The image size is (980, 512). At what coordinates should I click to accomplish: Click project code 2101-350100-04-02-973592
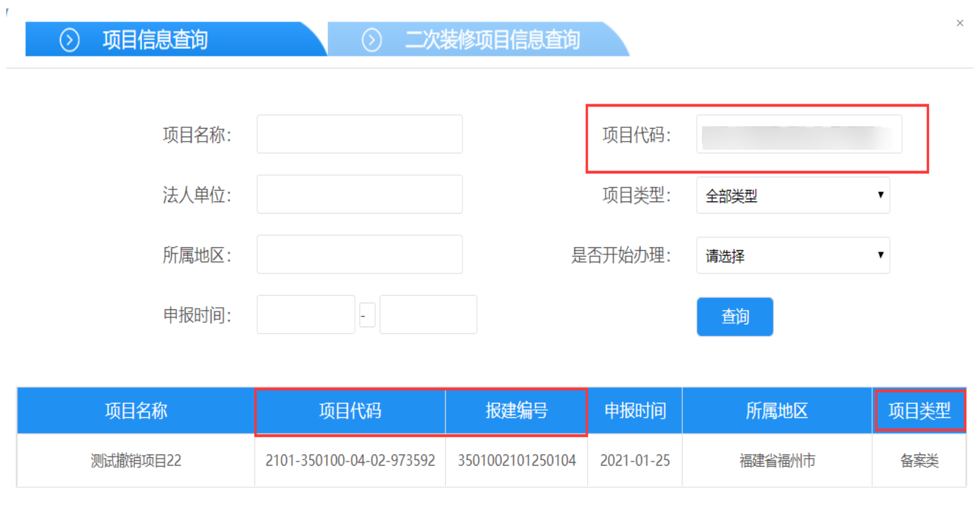[350, 460]
